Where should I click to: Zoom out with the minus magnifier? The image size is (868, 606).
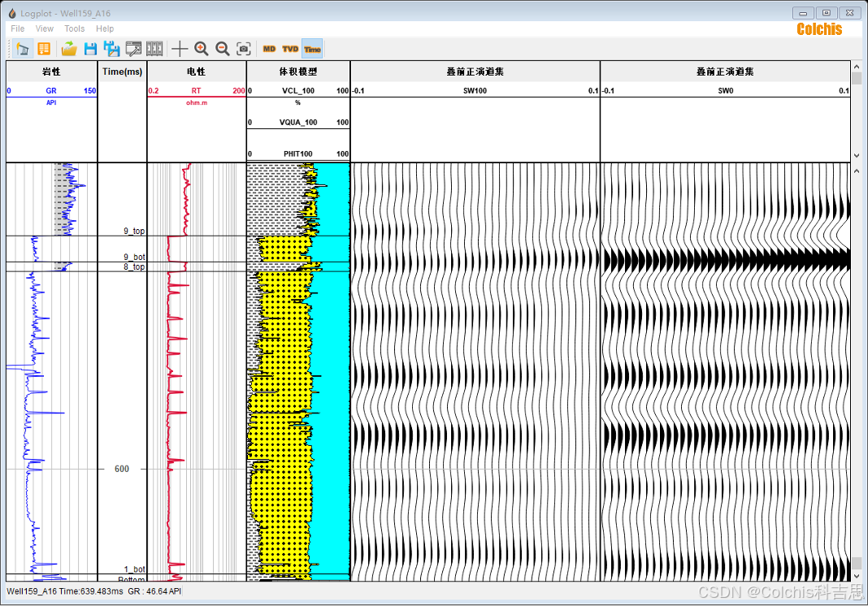[223, 49]
